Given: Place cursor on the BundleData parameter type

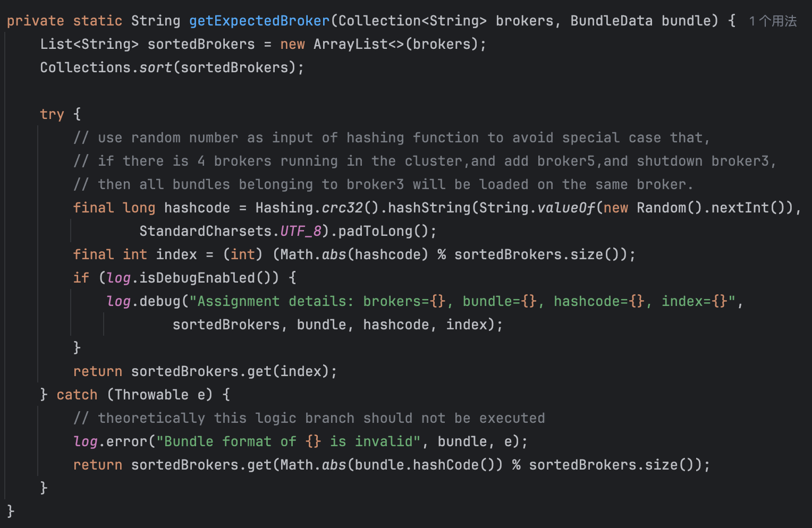Looking at the screenshot, I should 611,21.
